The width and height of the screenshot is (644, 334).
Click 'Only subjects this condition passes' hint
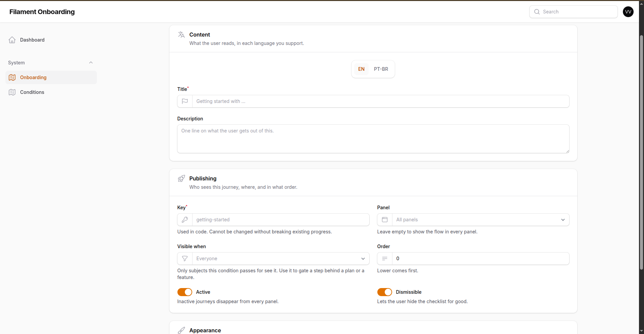click(271, 274)
